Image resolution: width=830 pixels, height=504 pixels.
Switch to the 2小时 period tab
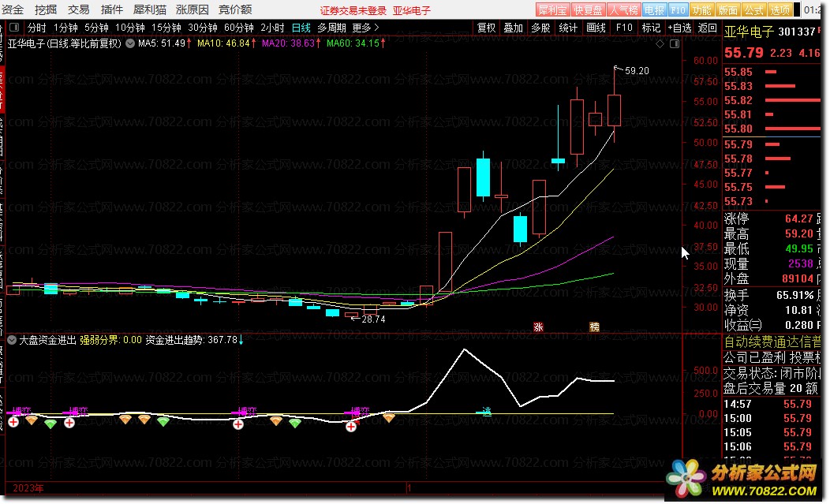click(x=273, y=28)
